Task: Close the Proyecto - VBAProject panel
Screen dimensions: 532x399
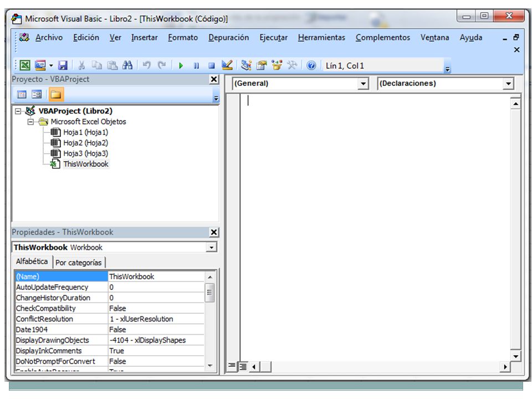Action: tap(214, 79)
